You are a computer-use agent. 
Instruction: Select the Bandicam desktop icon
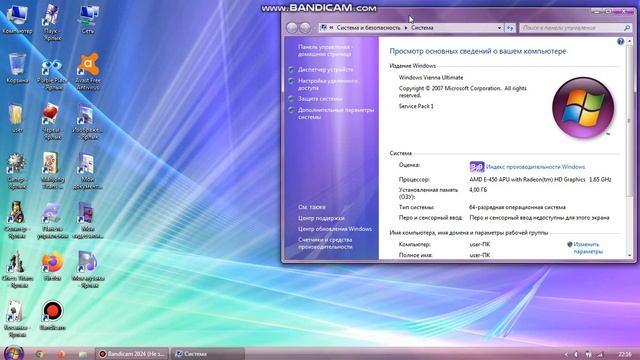click(52, 315)
